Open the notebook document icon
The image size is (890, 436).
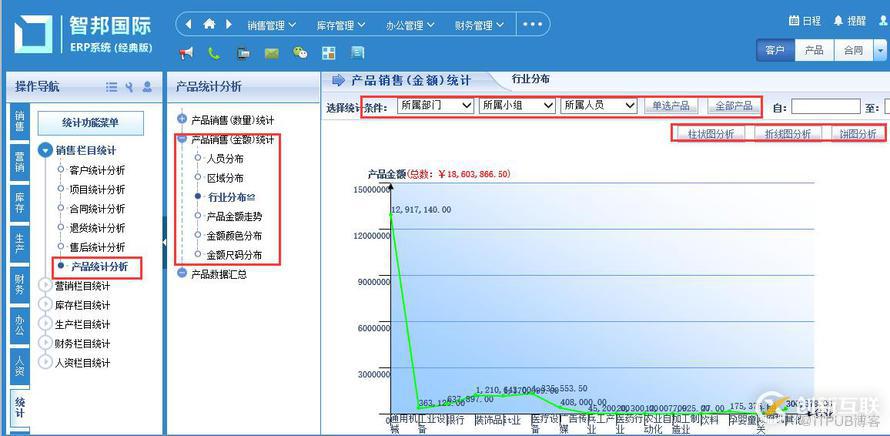(x=358, y=53)
